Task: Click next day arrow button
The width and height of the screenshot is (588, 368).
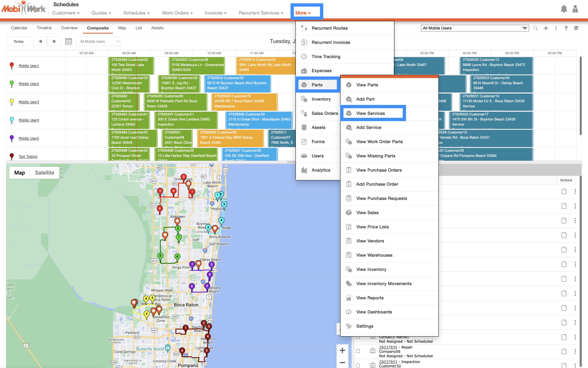Action: tap(54, 41)
